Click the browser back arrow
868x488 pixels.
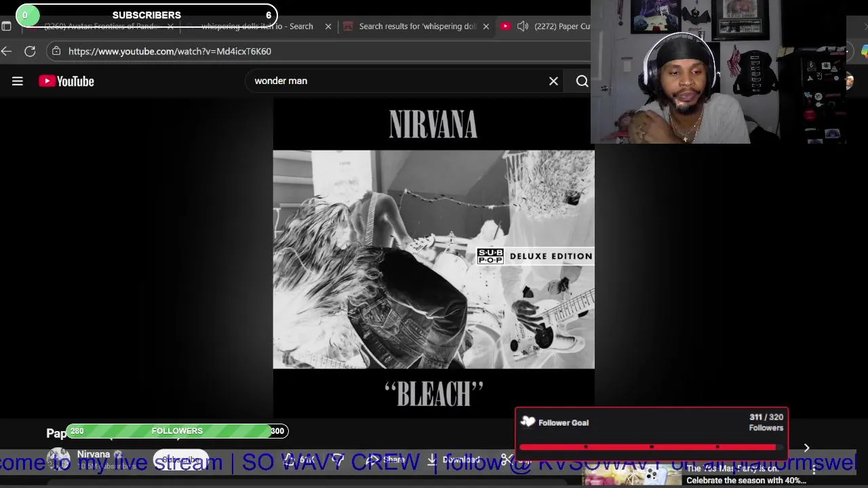6,52
